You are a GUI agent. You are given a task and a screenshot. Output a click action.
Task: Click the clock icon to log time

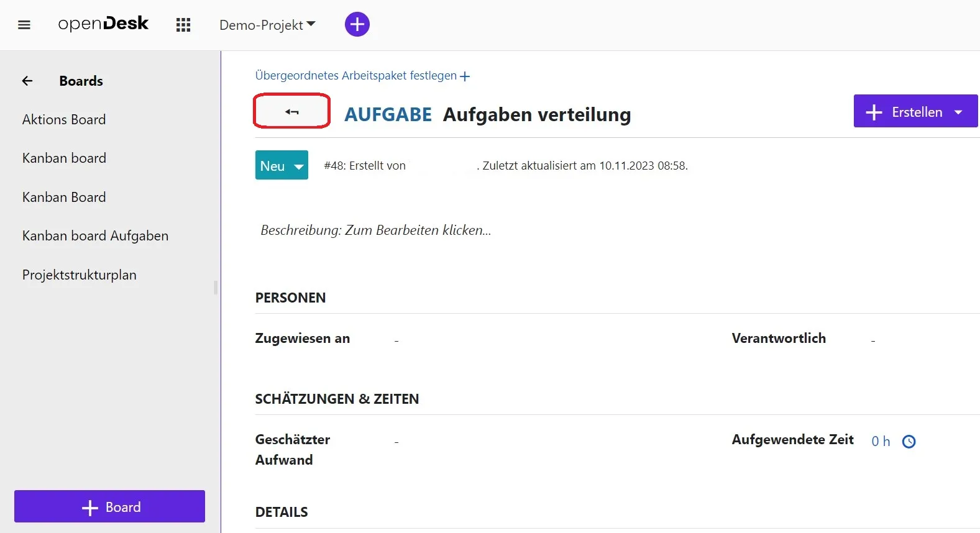pos(909,442)
